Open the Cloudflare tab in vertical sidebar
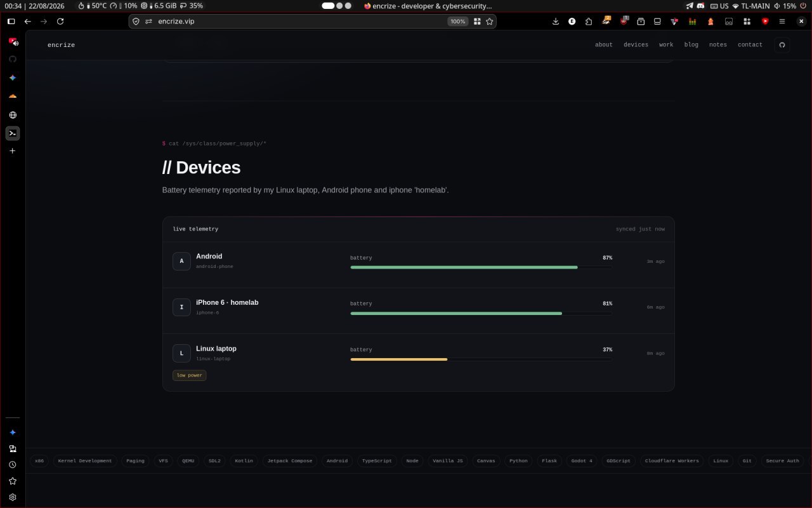Screen dimensions: 812x508 [13, 96]
